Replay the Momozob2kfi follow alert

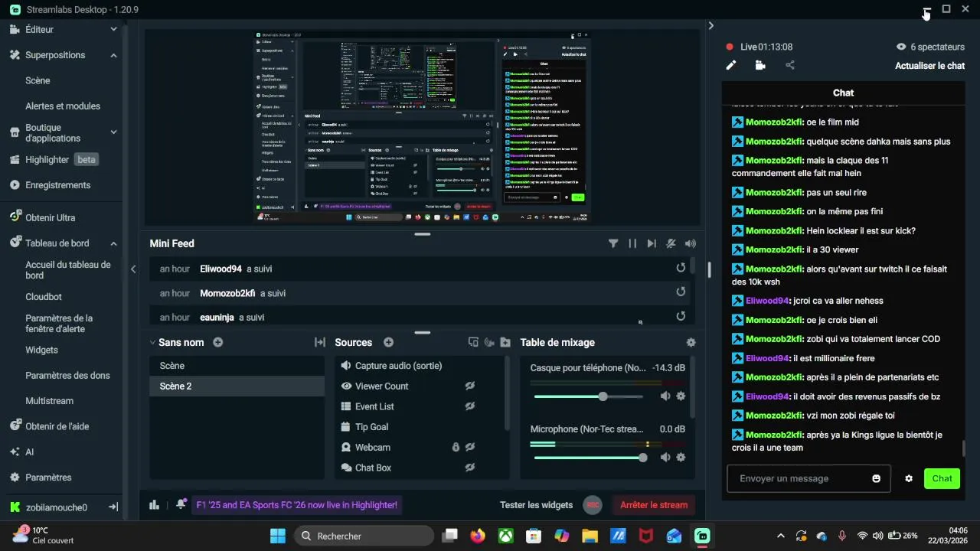coord(681,292)
